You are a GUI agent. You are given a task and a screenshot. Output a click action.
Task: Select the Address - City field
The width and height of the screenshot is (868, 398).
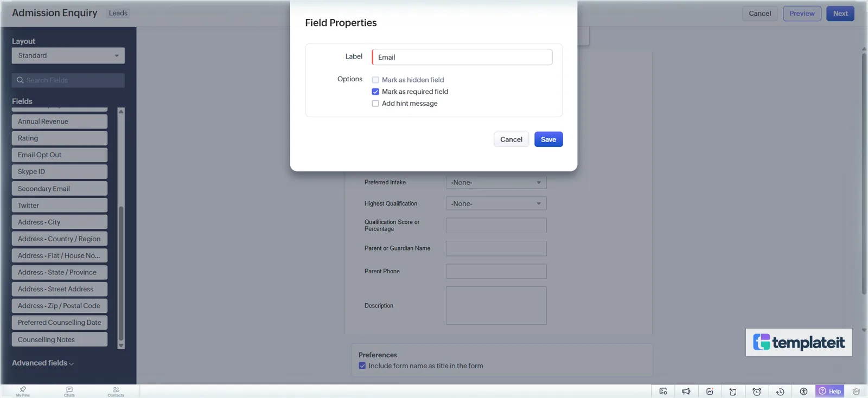coord(60,222)
